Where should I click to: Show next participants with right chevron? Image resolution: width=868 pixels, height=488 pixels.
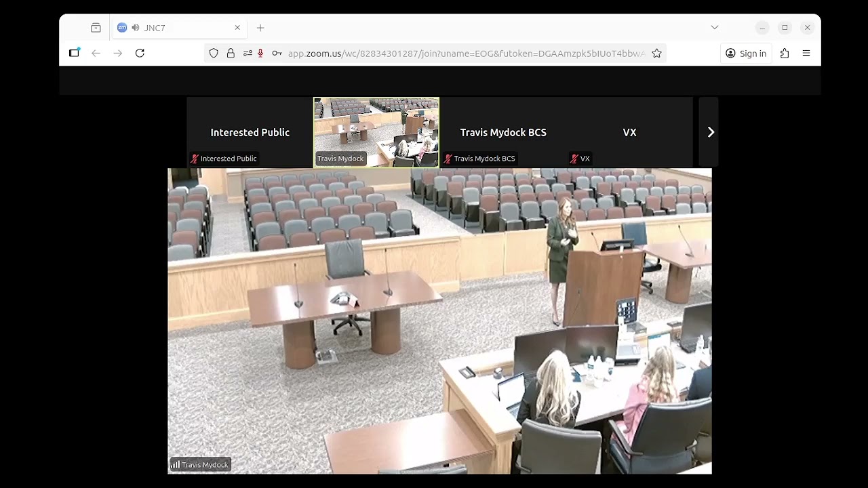[x=711, y=132]
